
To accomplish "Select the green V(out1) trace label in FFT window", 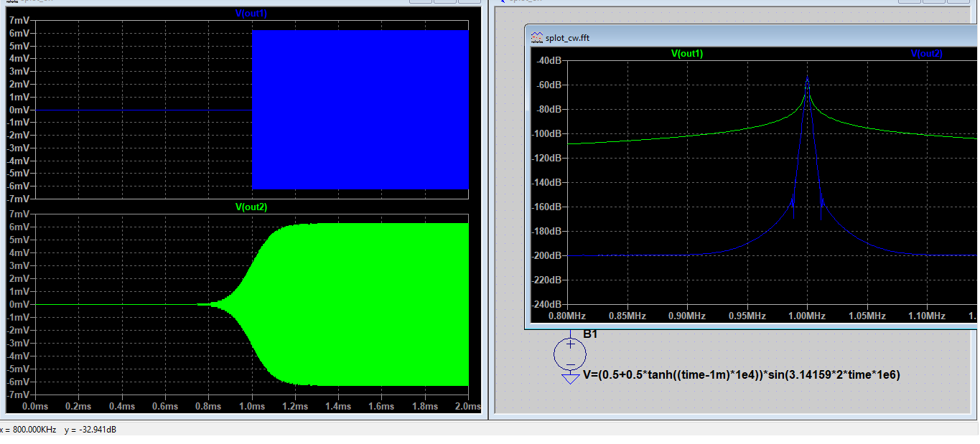I will (687, 54).
